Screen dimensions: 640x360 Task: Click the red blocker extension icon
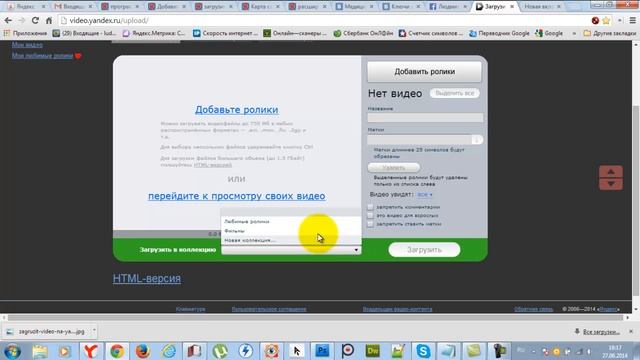click(x=596, y=20)
